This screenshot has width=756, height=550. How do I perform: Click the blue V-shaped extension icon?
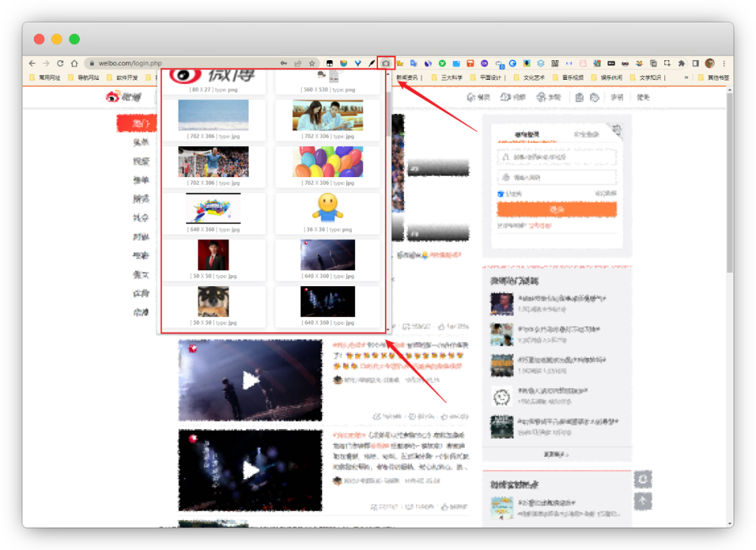358,63
